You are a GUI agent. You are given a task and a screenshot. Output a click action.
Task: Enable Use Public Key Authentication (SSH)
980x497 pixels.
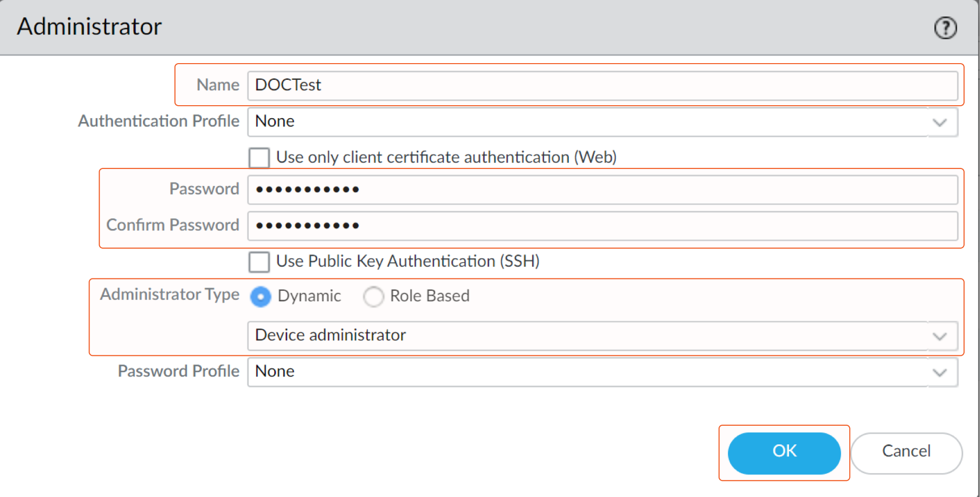(x=259, y=262)
